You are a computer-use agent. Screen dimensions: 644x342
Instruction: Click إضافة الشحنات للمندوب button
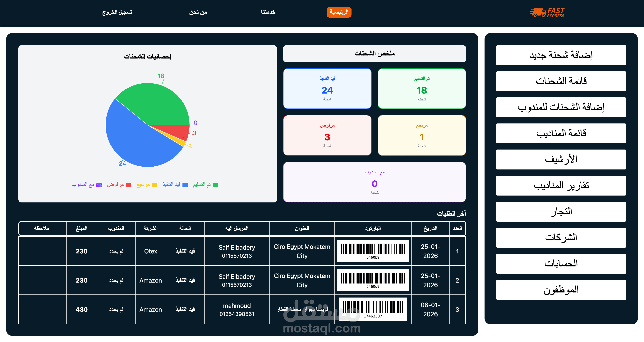pos(561,107)
